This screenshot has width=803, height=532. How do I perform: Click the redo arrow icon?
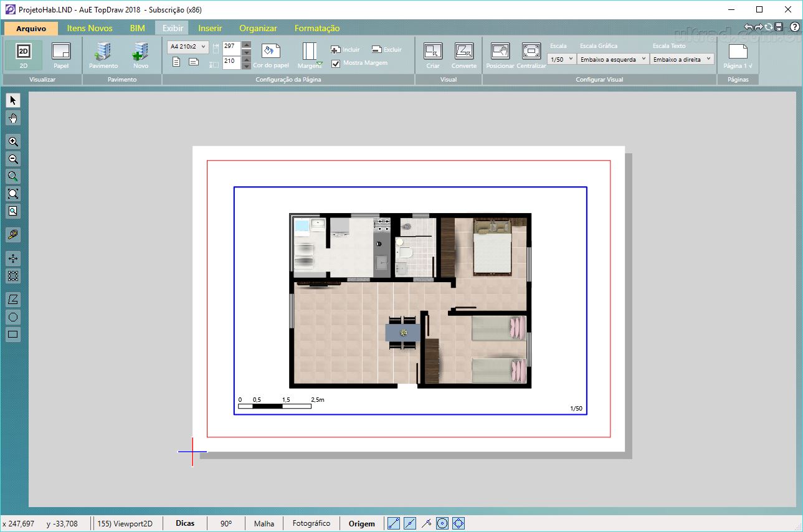click(x=759, y=27)
